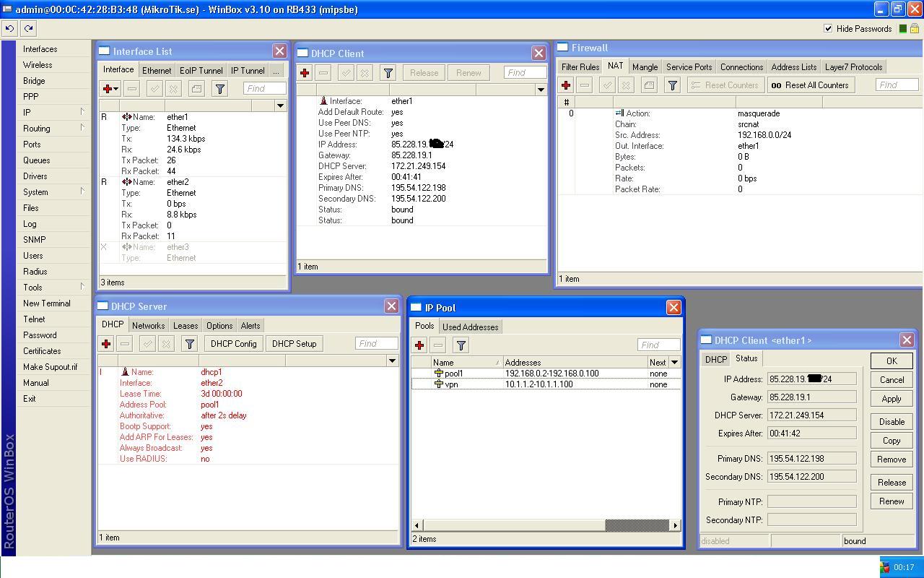The height and width of the screenshot is (578, 924).
Task: Open the Leases tab in DHCP Server
Action: click(185, 325)
